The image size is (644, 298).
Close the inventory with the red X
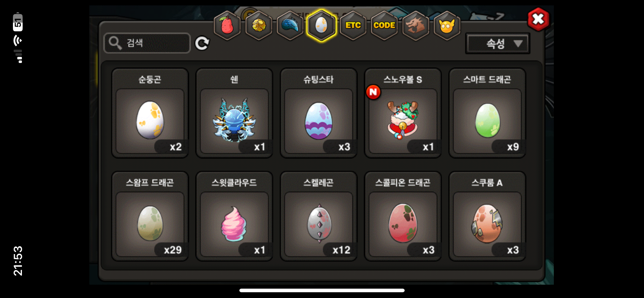pyautogui.click(x=538, y=19)
